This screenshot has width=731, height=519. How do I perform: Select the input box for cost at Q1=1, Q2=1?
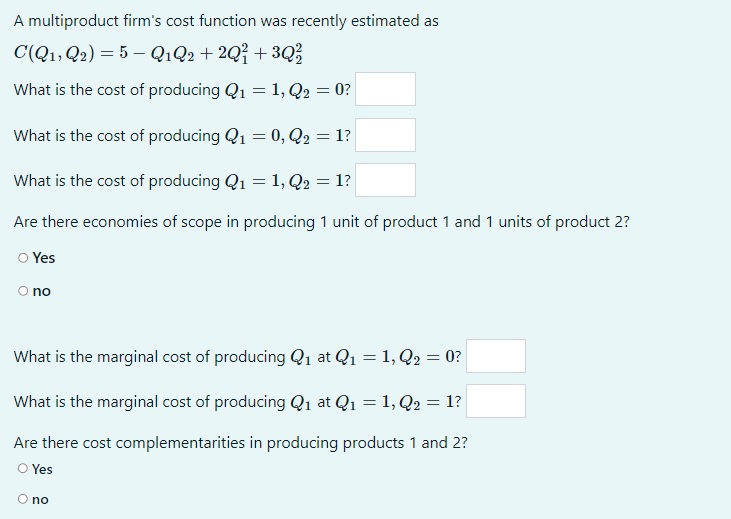click(385, 180)
